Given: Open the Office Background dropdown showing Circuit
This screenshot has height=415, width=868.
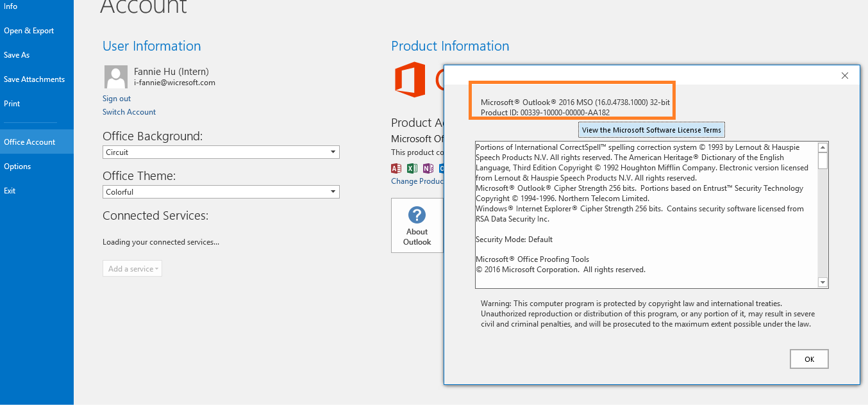Looking at the screenshot, I should [221, 152].
